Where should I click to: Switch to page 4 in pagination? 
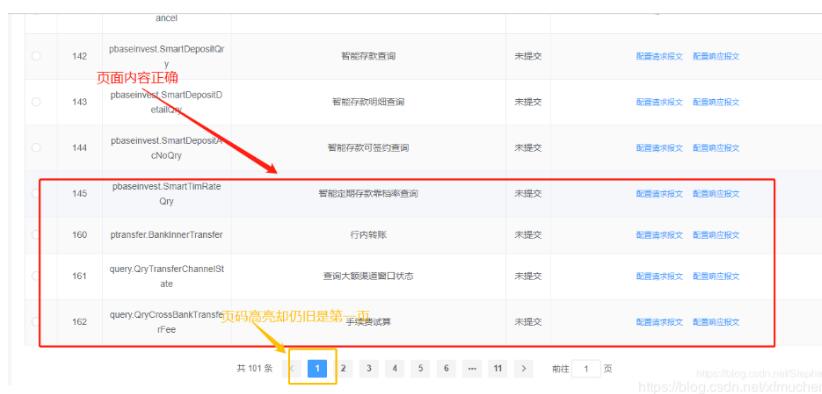[x=394, y=369]
